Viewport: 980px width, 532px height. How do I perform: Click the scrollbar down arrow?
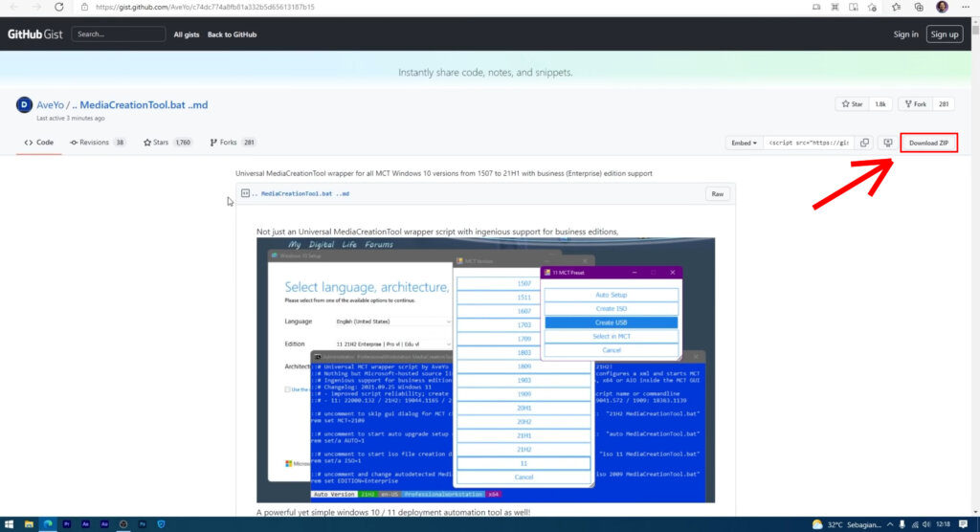[975, 511]
